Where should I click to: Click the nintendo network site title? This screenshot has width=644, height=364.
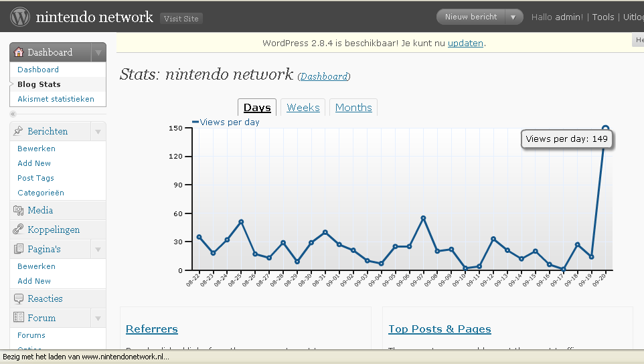(94, 17)
